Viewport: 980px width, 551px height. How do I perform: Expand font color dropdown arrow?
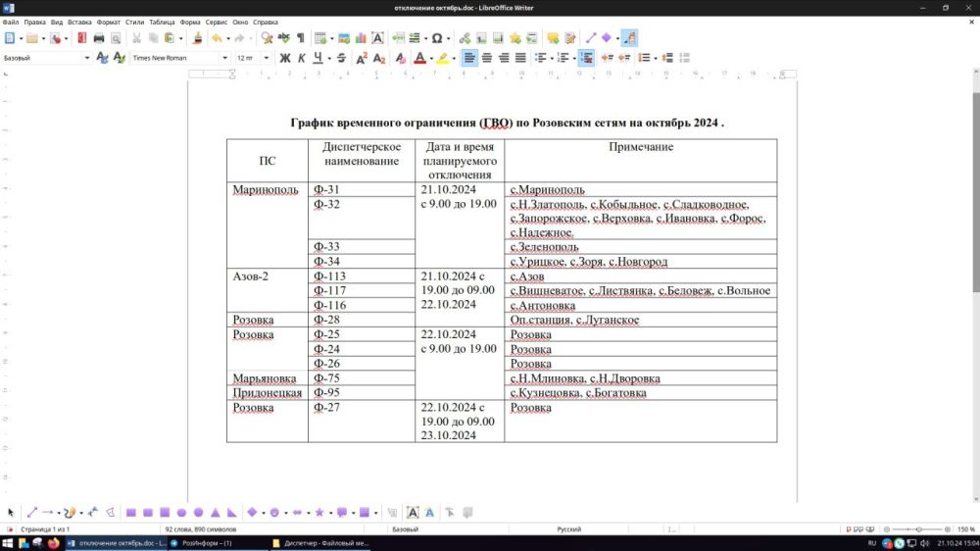[x=431, y=58]
